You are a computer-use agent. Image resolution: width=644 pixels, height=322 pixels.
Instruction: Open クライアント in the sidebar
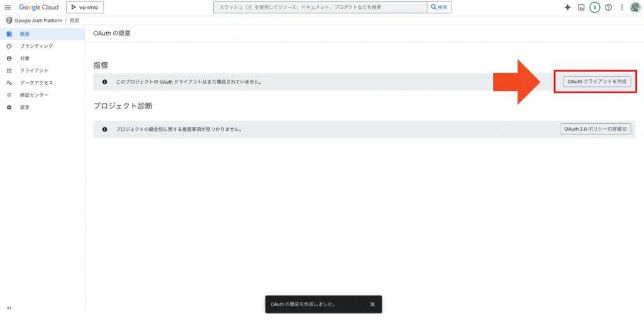[34, 70]
